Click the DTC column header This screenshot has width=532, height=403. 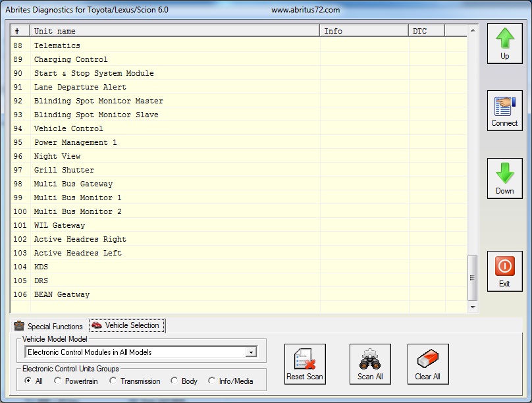pyautogui.click(x=427, y=31)
